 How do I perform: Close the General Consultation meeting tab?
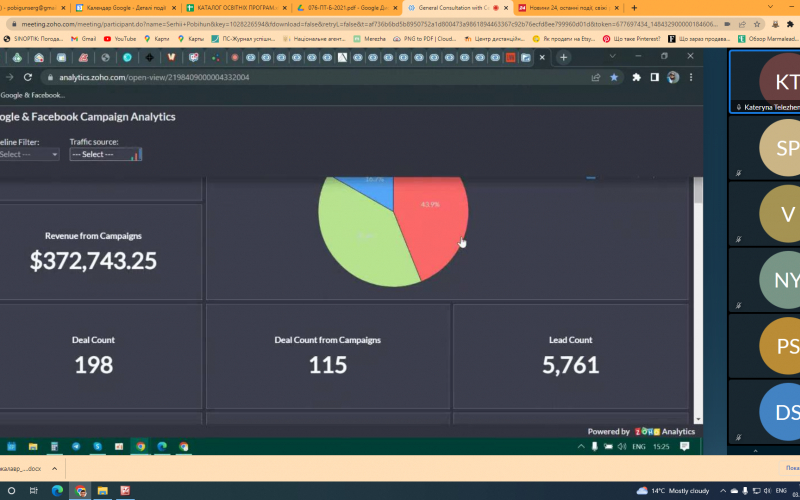506,8
